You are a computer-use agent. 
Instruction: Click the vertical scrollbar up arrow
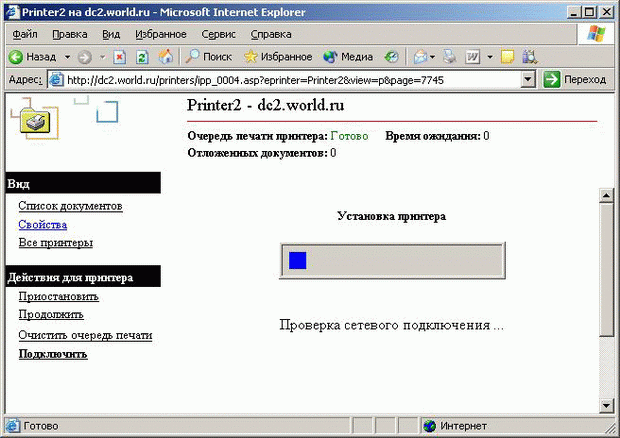coord(606,195)
